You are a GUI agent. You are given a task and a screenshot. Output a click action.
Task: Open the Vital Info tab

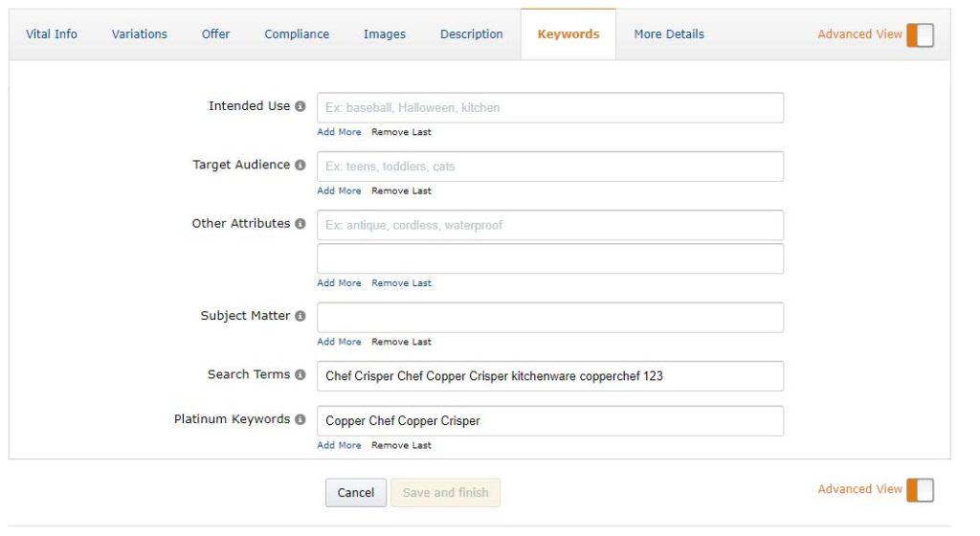52,34
